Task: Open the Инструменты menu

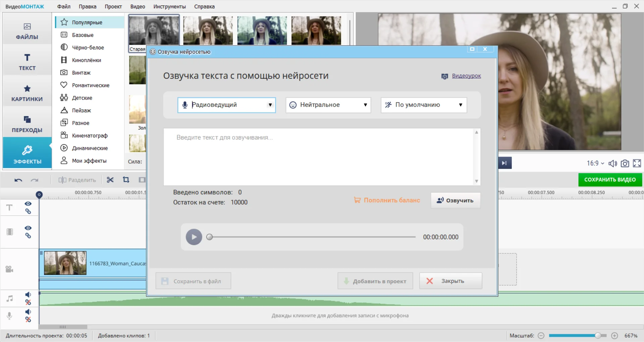Action: [x=169, y=6]
